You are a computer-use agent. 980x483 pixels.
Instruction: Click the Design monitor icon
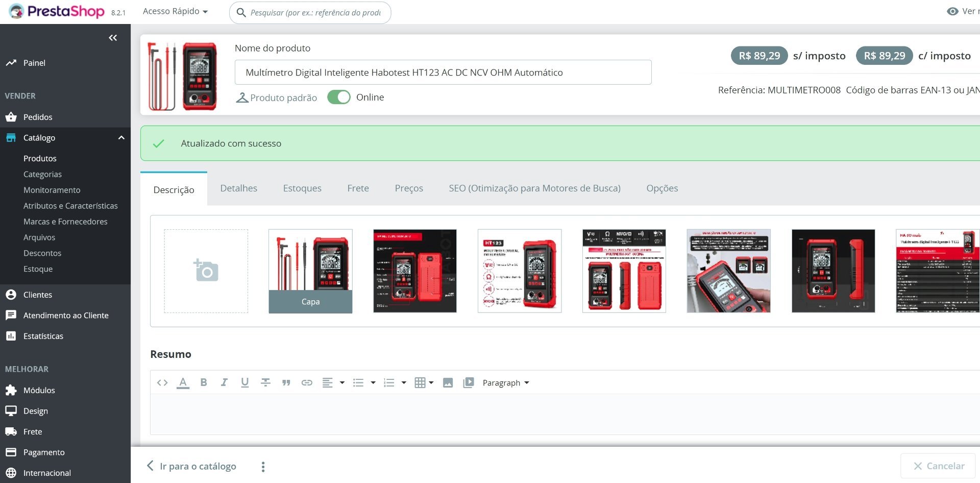click(x=11, y=411)
